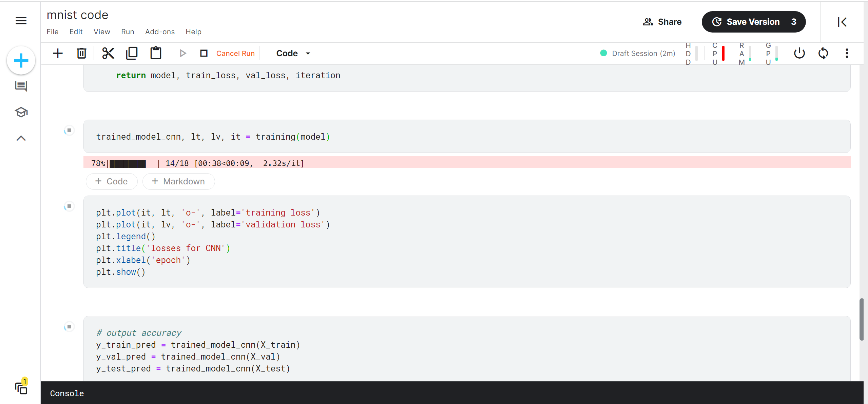Image resolution: width=868 pixels, height=404 pixels.
Task: Open the File menu
Action: click(x=52, y=32)
